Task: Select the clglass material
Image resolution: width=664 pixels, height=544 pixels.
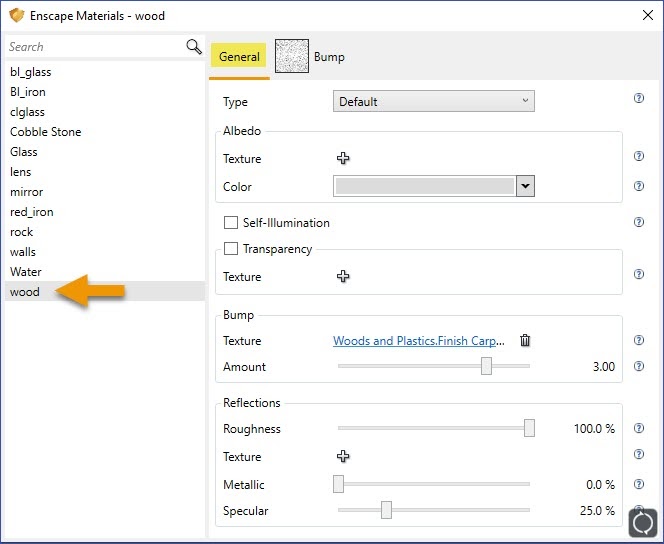Action: pyautogui.click(x=105, y=112)
